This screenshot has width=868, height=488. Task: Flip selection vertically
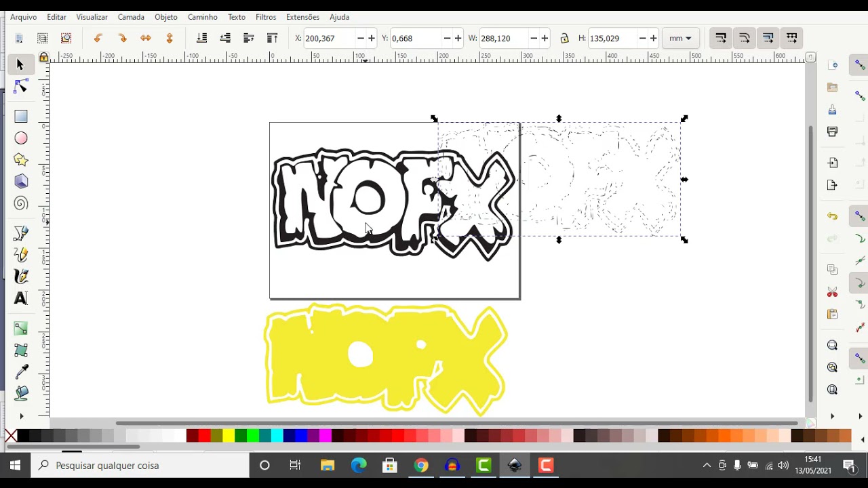[170, 38]
